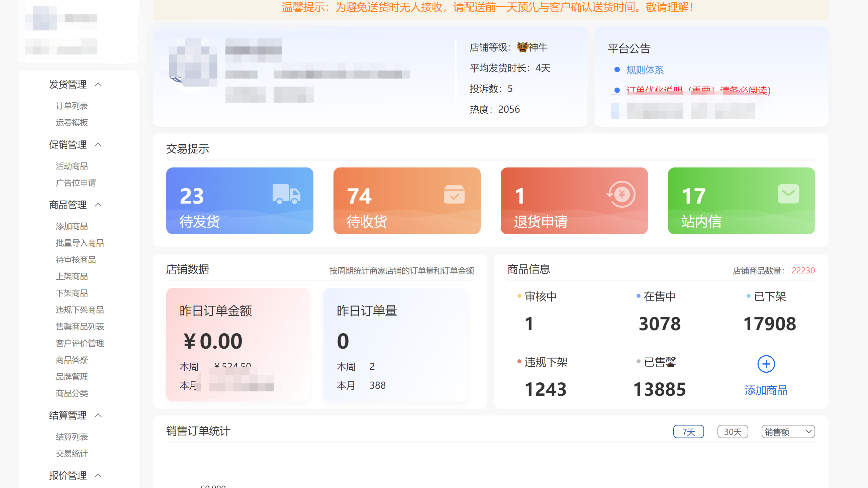Click the crown icon beside 神牛 shop level
This screenshot has width=868, height=488.
click(522, 47)
